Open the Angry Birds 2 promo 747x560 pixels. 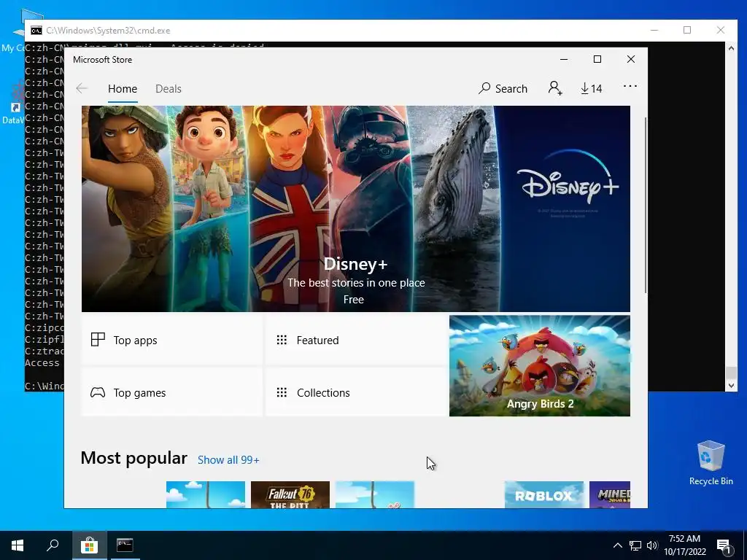pyautogui.click(x=539, y=366)
